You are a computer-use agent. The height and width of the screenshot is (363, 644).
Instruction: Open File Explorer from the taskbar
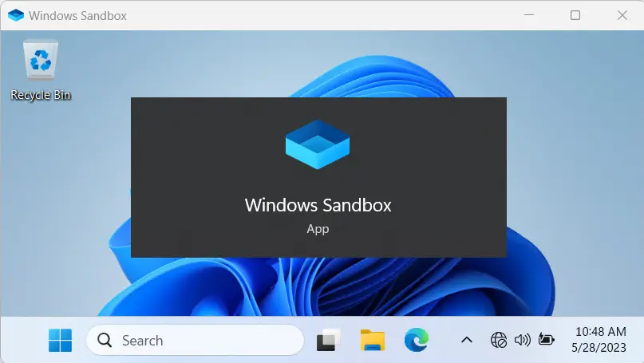click(373, 341)
